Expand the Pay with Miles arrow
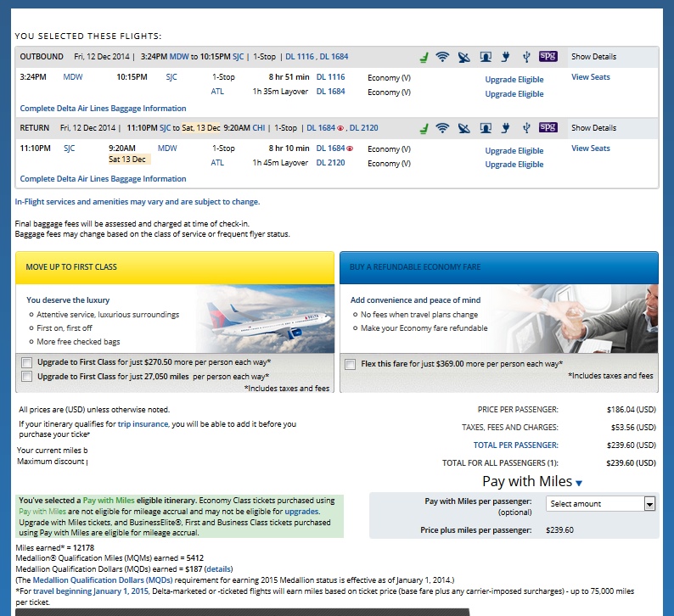 [x=579, y=483]
